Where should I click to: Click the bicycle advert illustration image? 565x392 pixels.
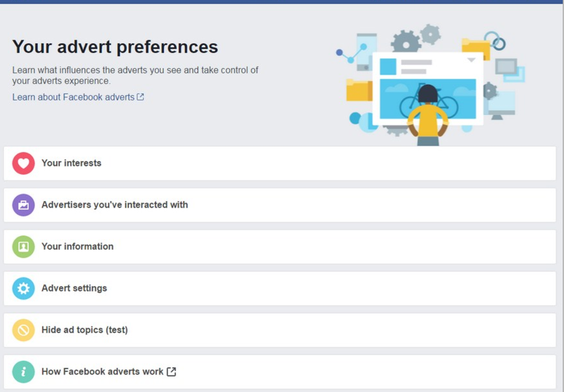pyautogui.click(x=428, y=99)
